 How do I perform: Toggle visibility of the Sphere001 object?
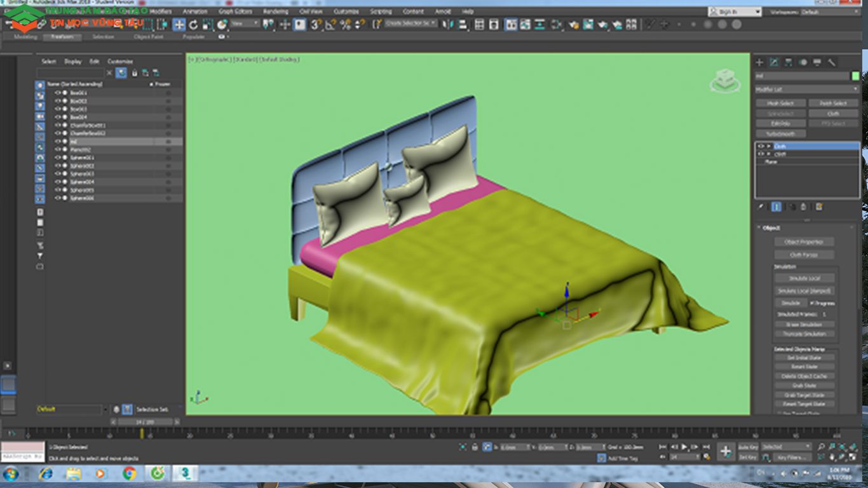coord(58,158)
